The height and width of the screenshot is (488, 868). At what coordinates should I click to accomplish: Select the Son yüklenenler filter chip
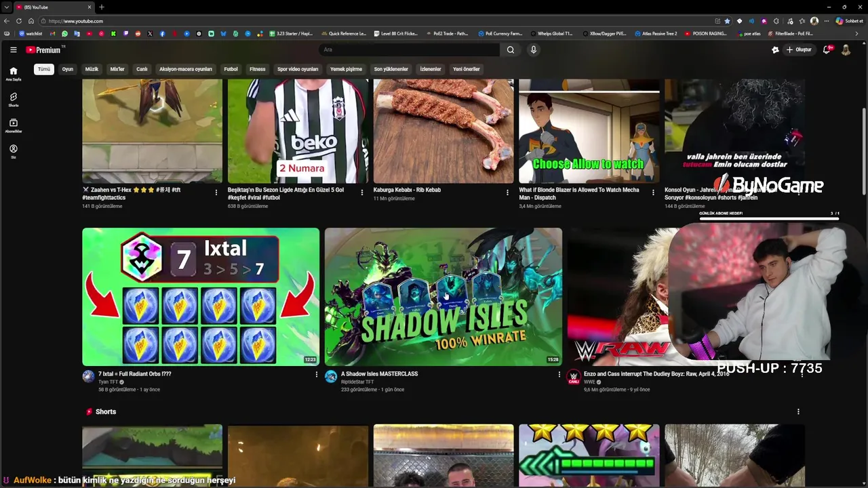[x=391, y=69]
